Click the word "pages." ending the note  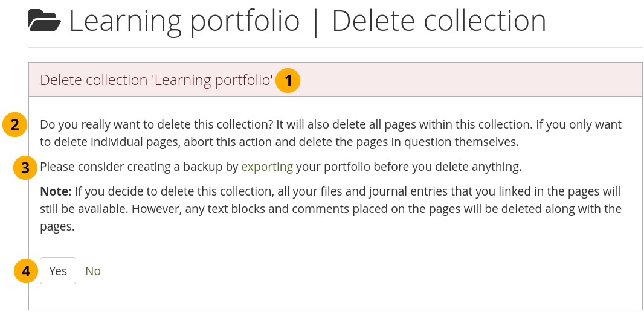(x=57, y=228)
